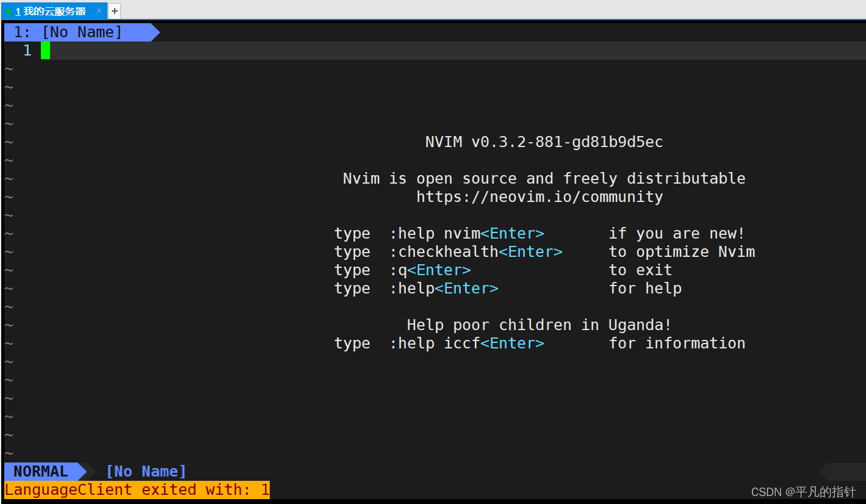The image size is (866, 504).
Task: Open a new session tab with plus button
Action: pyautogui.click(x=115, y=11)
